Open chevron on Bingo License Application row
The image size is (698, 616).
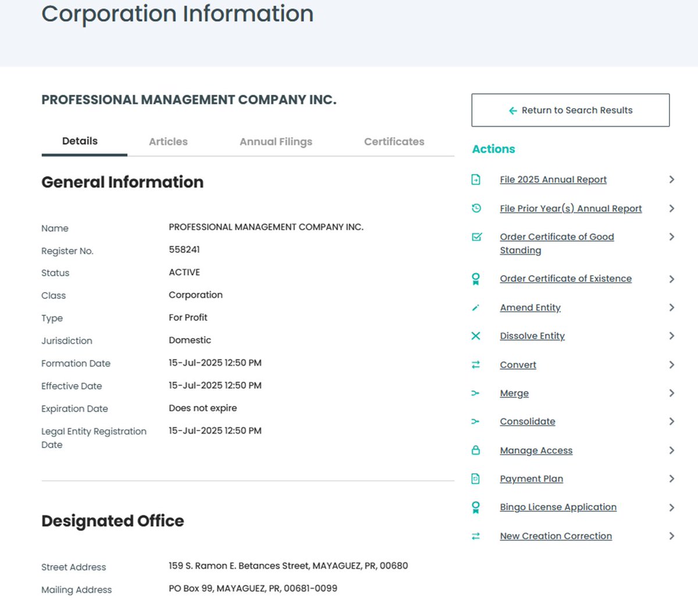point(672,508)
